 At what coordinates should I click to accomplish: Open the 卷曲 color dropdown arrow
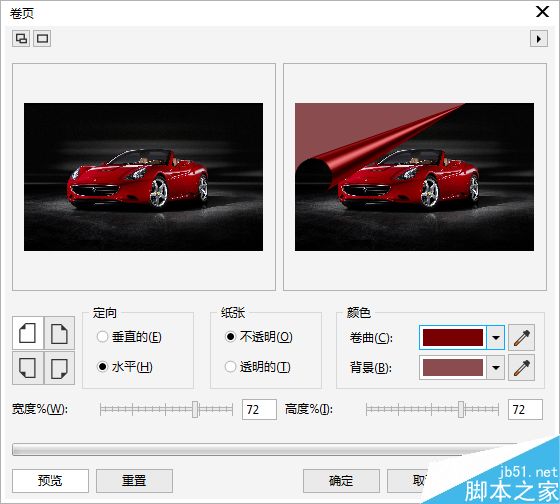tap(496, 337)
